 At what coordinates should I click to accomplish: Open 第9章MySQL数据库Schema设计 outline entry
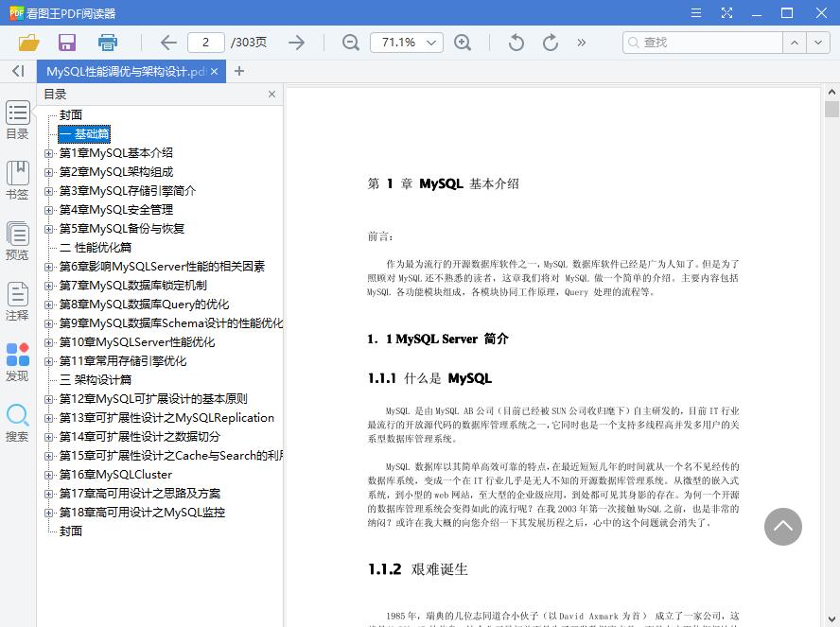pyautogui.click(x=171, y=322)
